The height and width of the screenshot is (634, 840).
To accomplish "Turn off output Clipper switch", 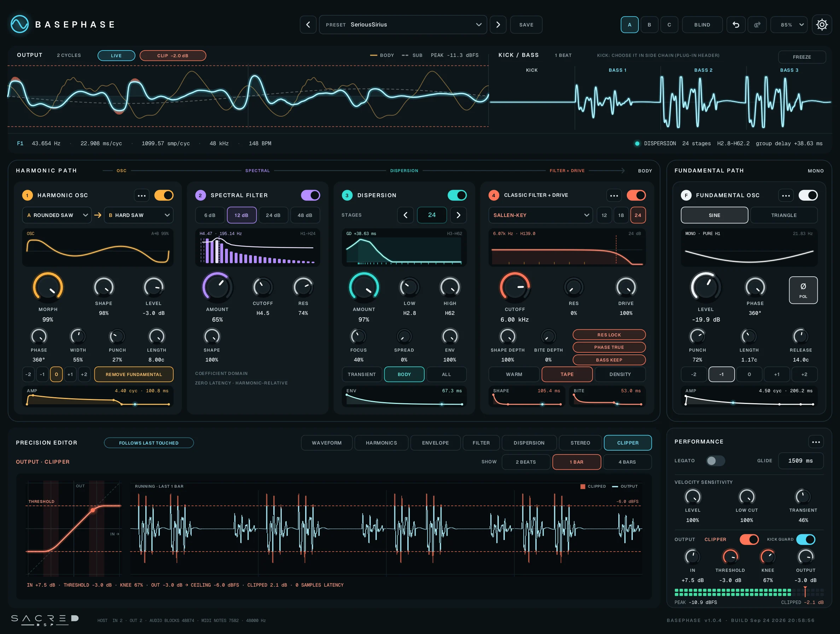I will tap(749, 540).
